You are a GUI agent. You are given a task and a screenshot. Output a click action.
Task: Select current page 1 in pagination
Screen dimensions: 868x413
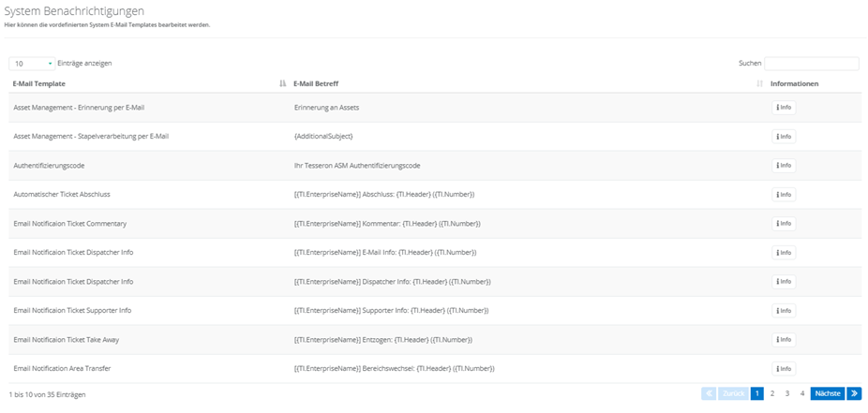click(x=757, y=394)
